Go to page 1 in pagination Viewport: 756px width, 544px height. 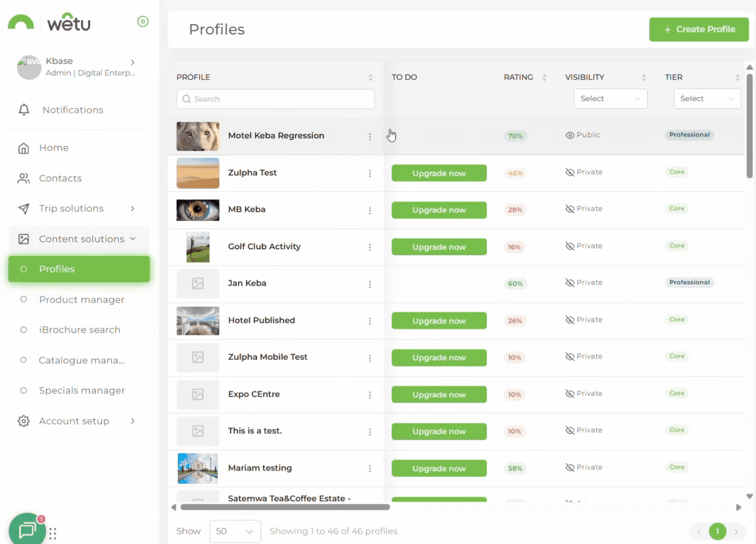tap(718, 531)
